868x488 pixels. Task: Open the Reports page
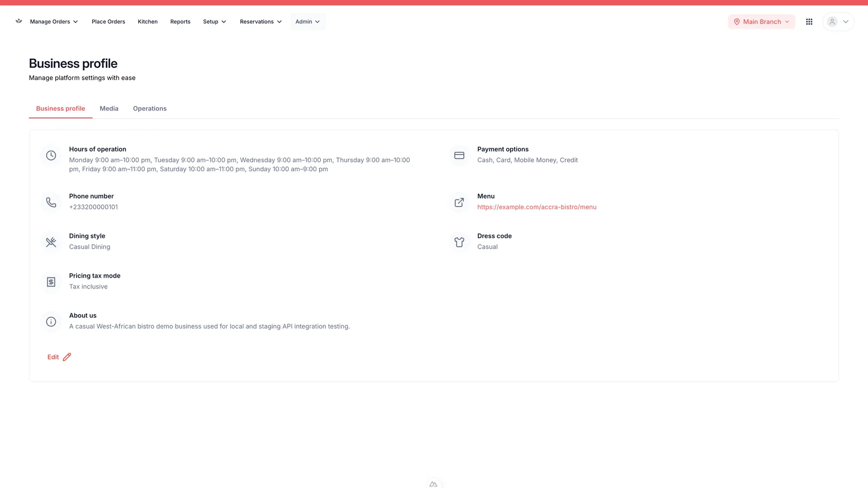(180, 22)
